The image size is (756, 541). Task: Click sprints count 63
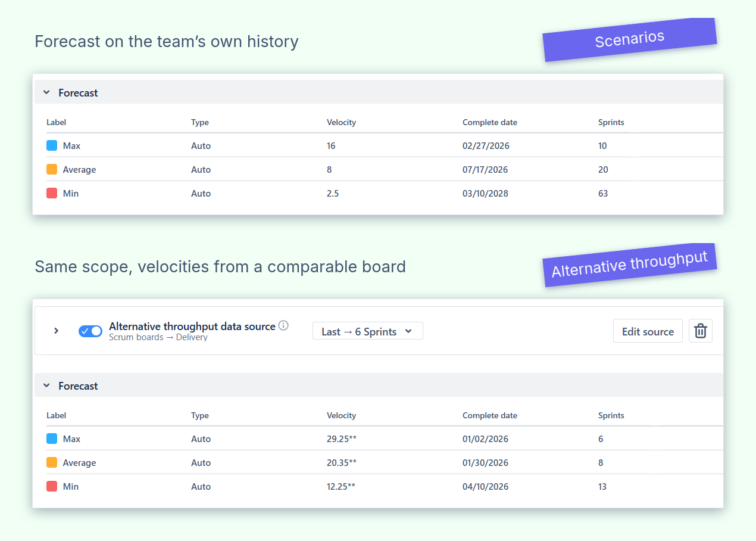click(603, 193)
